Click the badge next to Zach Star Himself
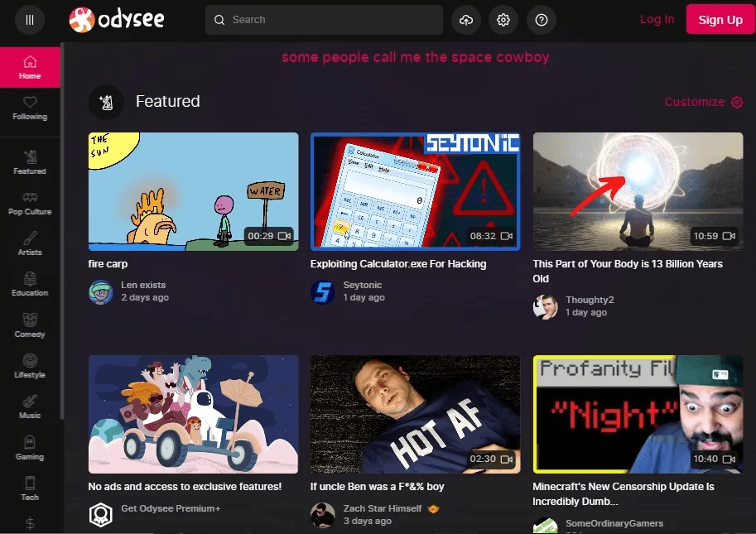Image resolution: width=756 pixels, height=534 pixels. (x=433, y=509)
